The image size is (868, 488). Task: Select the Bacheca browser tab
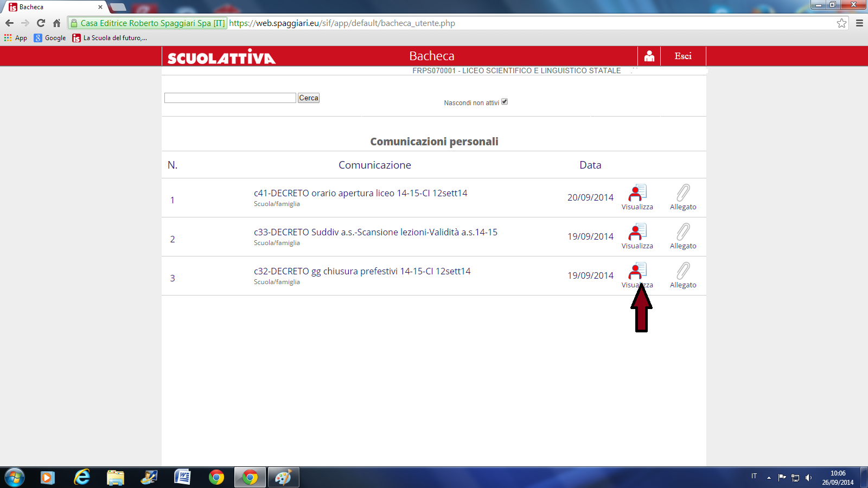coord(54,7)
